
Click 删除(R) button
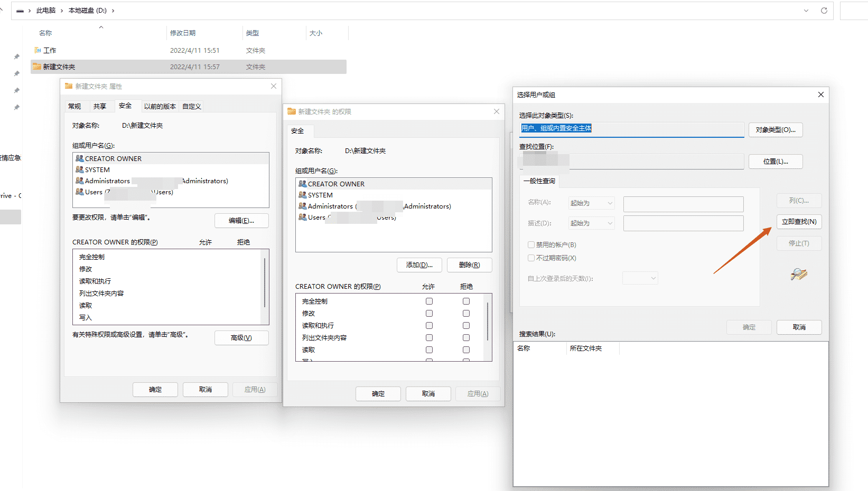click(469, 265)
